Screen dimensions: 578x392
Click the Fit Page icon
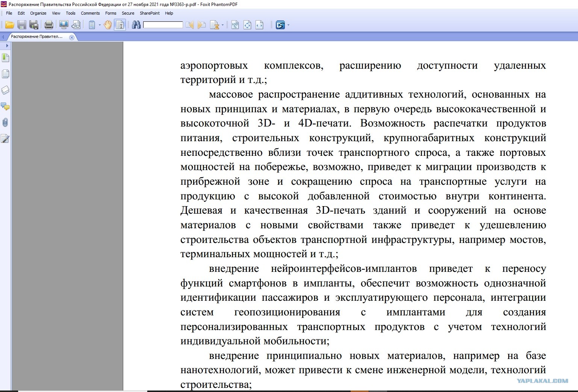tap(247, 25)
